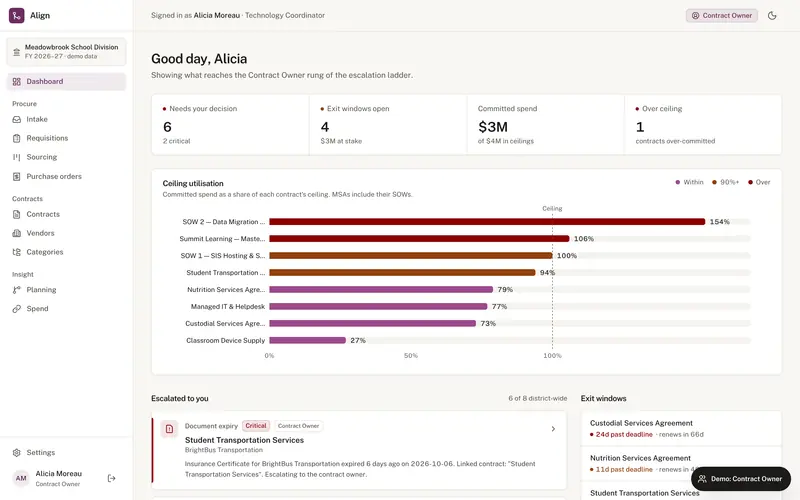
Task: Open the Sourcing menu item
Action: coord(66,157)
